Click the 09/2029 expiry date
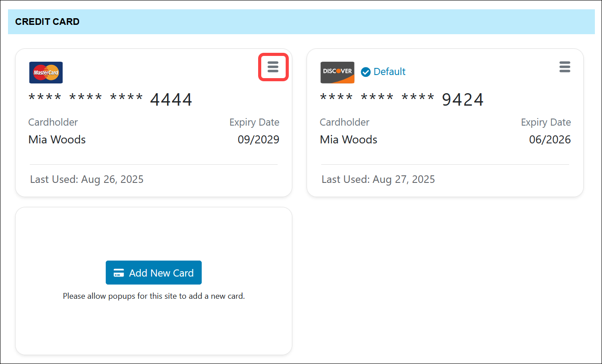The width and height of the screenshot is (602, 364). click(x=258, y=140)
